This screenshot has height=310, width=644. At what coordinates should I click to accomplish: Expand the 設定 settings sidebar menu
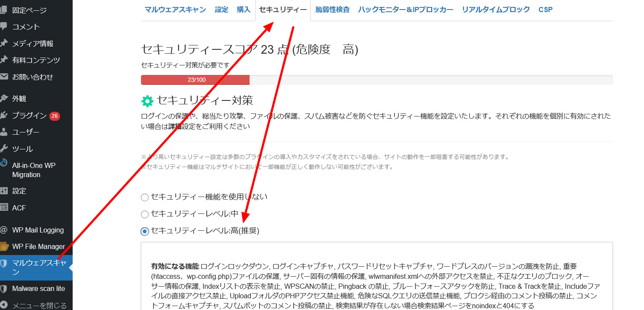[19, 191]
